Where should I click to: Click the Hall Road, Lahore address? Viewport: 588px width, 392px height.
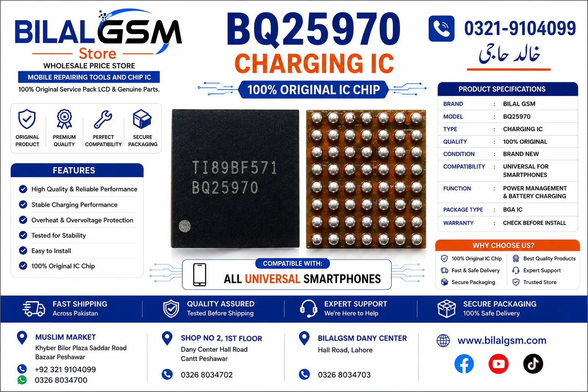click(x=345, y=350)
